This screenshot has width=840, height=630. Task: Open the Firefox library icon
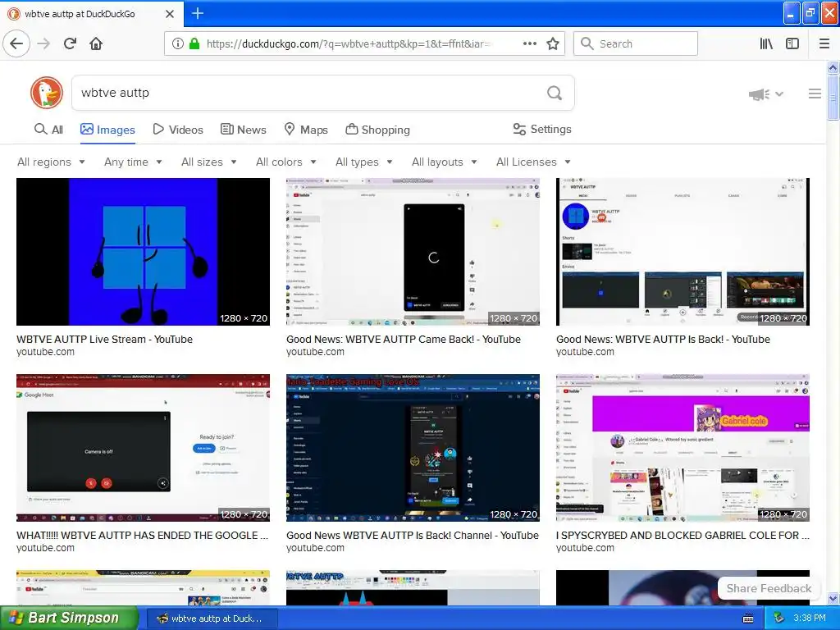coord(766,43)
